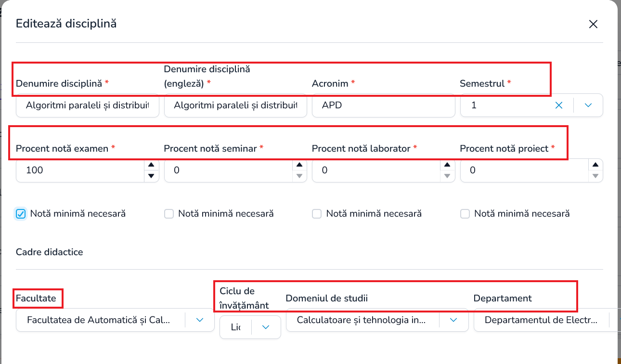
Task: Enable Notă minimă necesară under the proiect percentage
Action: 465,213
